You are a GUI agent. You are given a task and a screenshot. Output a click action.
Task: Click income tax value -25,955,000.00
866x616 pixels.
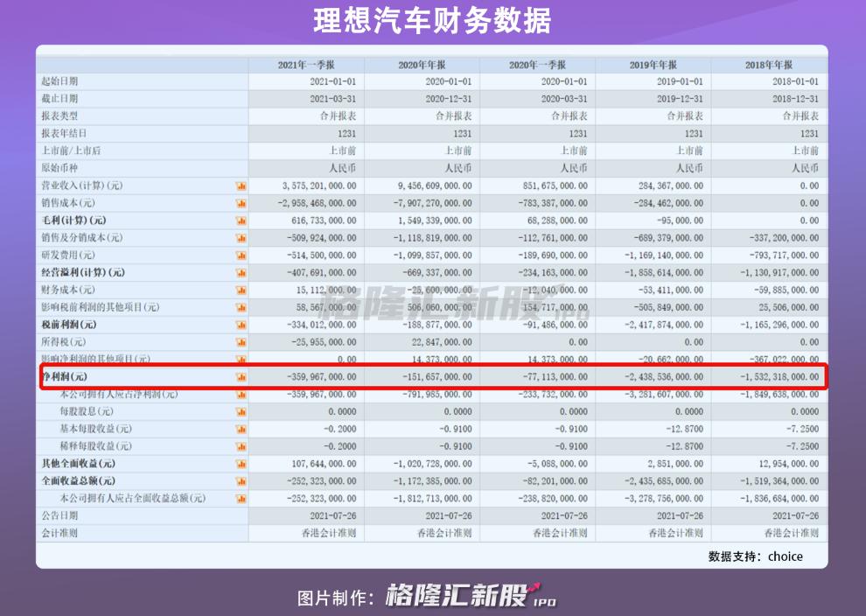(324, 342)
